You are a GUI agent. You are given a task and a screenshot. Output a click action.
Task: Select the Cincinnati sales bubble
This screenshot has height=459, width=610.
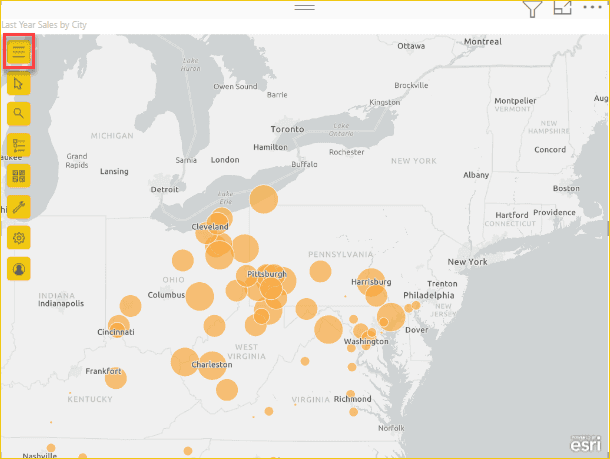tap(119, 327)
